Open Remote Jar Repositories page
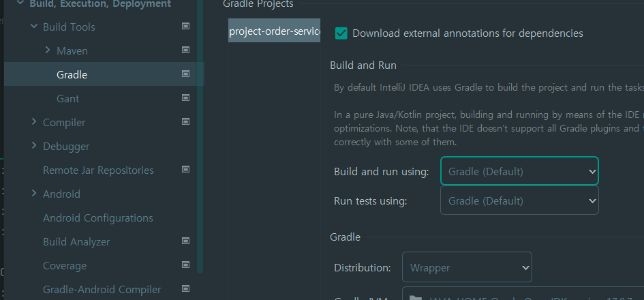This screenshot has height=300, width=644. (x=98, y=170)
